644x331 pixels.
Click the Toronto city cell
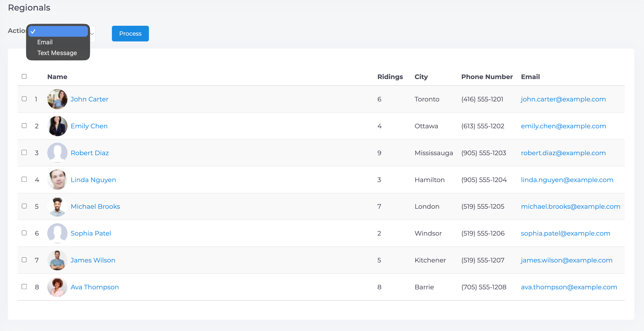pyautogui.click(x=427, y=99)
